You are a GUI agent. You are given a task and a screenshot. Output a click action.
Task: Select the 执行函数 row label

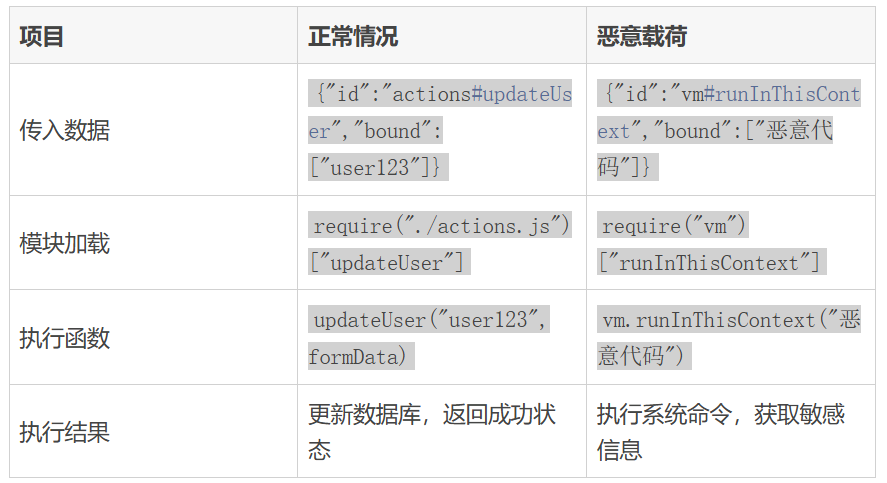(x=65, y=338)
